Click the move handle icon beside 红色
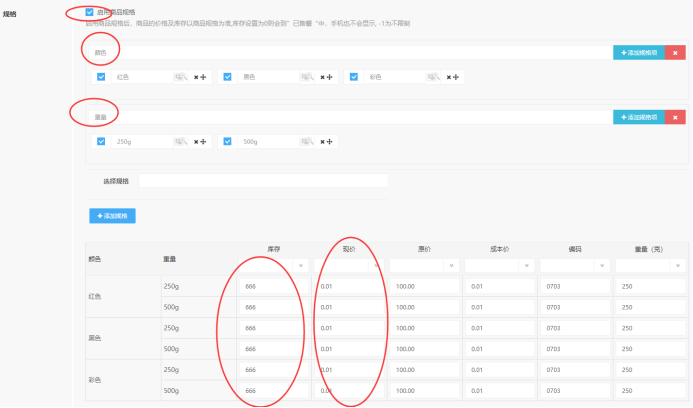 tap(203, 77)
